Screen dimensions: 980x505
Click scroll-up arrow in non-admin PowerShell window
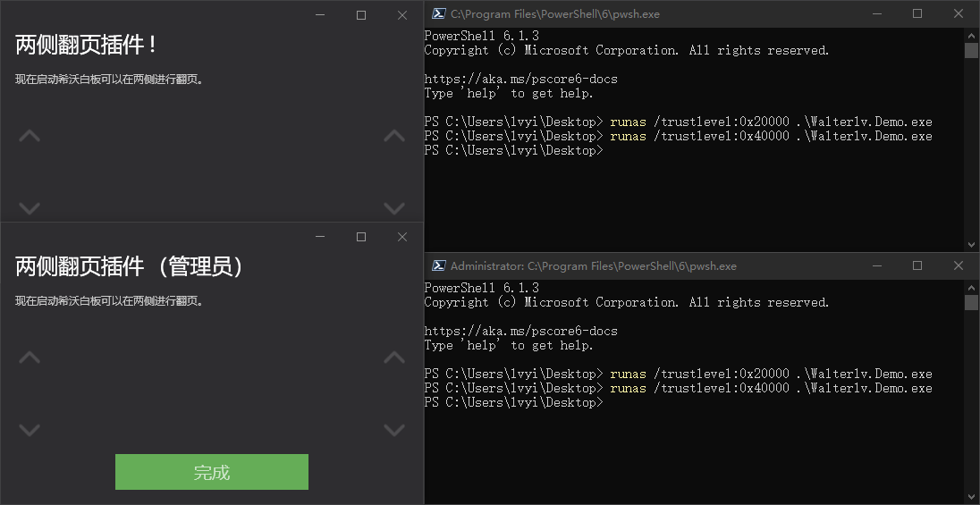971,35
